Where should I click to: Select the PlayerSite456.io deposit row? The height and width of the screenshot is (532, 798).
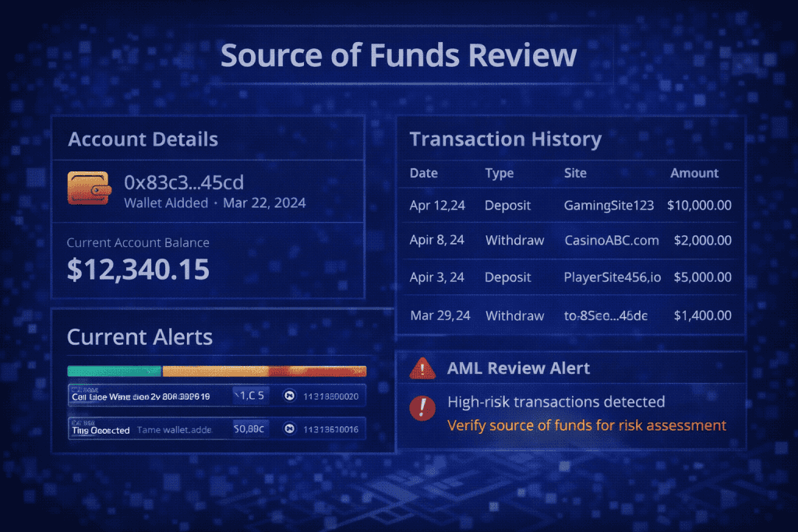570,277
